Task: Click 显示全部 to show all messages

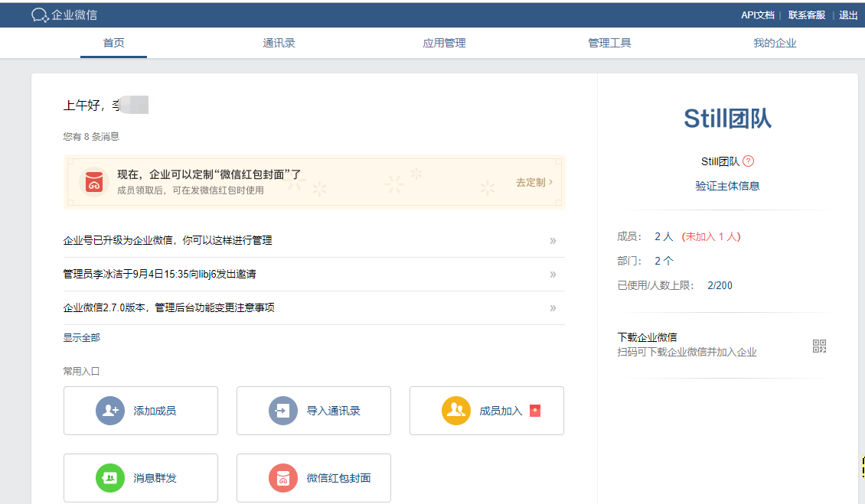Action: [82, 337]
